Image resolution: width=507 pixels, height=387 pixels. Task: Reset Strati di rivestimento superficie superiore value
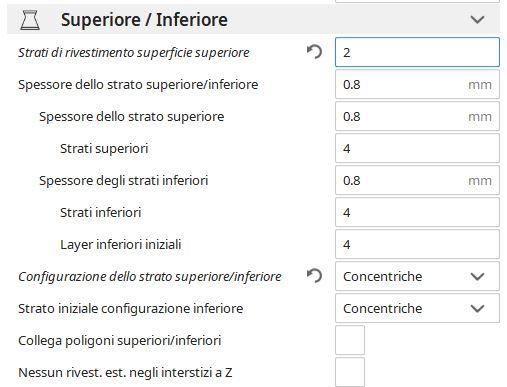[314, 52]
